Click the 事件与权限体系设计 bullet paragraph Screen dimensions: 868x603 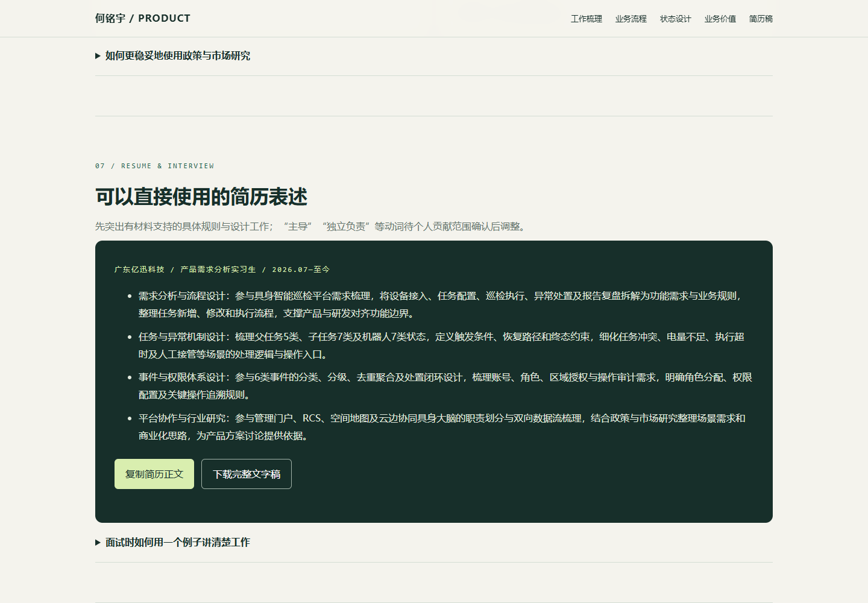pos(445,386)
